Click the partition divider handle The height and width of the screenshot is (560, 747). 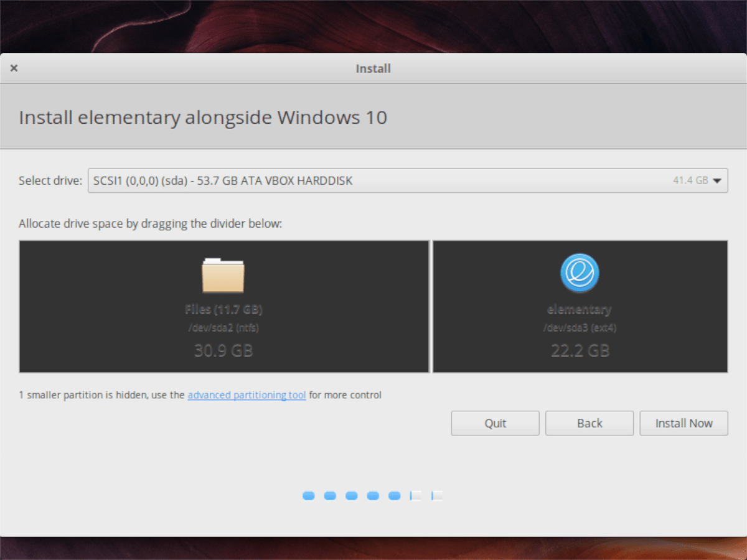click(x=431, y=307)
